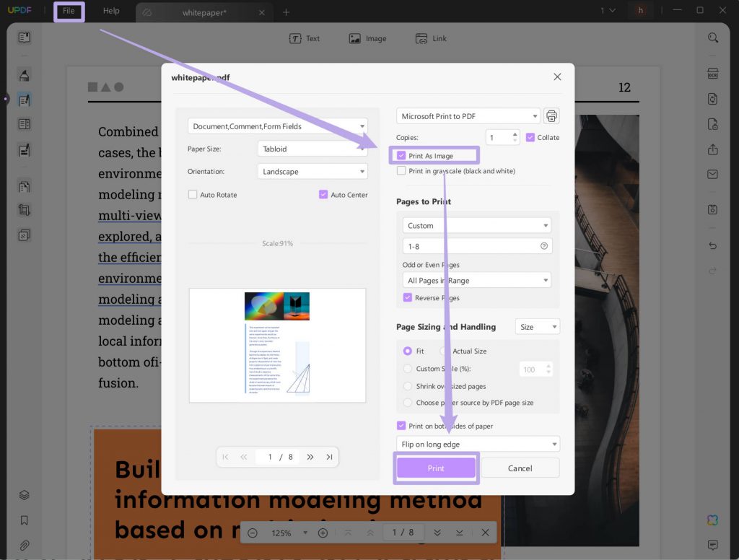Click the zoom in plus icon

[x=323, y=533]
